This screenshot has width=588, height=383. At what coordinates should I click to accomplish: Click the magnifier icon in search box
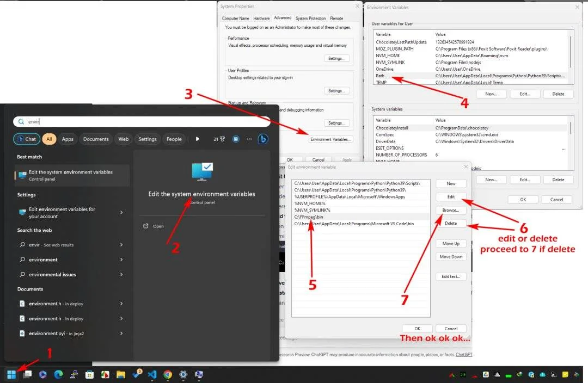[x=21, y=121]
